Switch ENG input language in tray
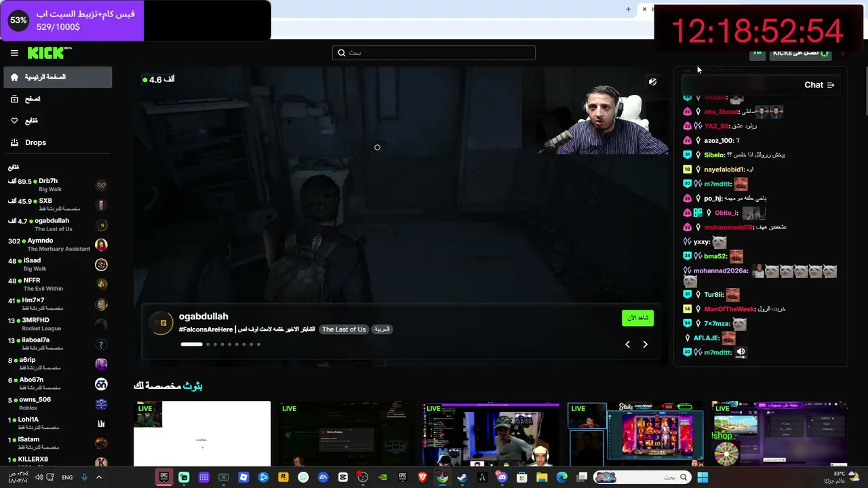This screenshot has height=488, width=868. click(67, 477)
